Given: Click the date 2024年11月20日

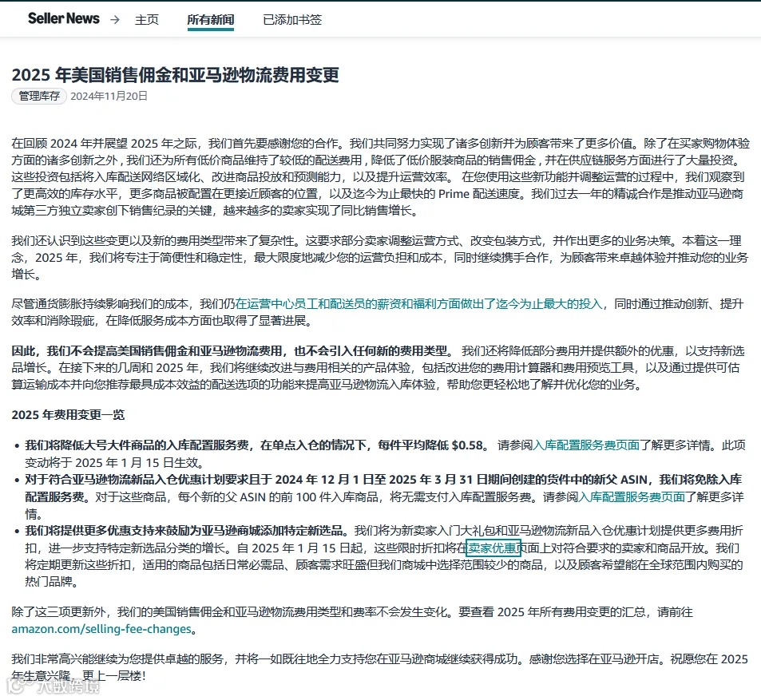Looking at the screenshot, I should click(x=109, y=96).
